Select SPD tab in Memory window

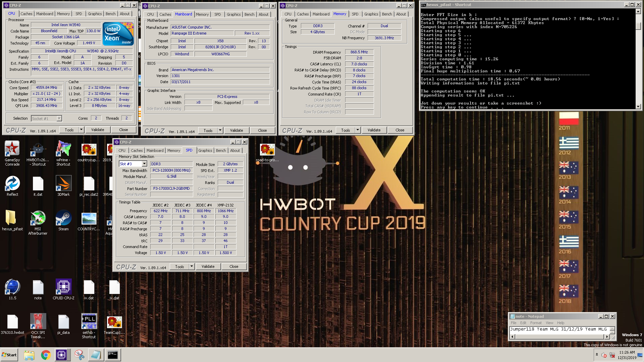click(x=355, y=14)
